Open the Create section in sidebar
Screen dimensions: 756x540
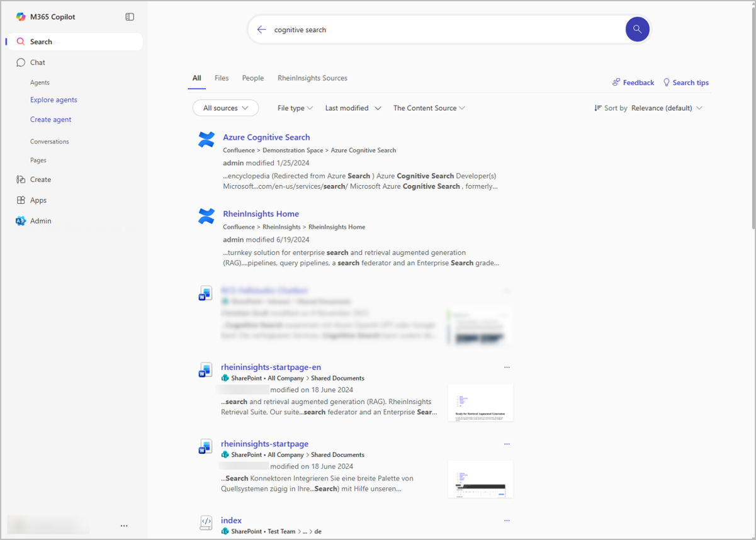40,179
